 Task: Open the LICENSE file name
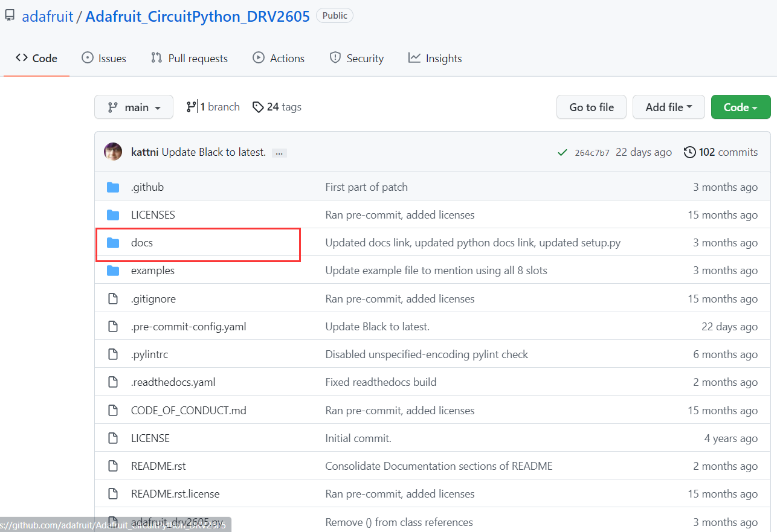(x=150, y=438)
